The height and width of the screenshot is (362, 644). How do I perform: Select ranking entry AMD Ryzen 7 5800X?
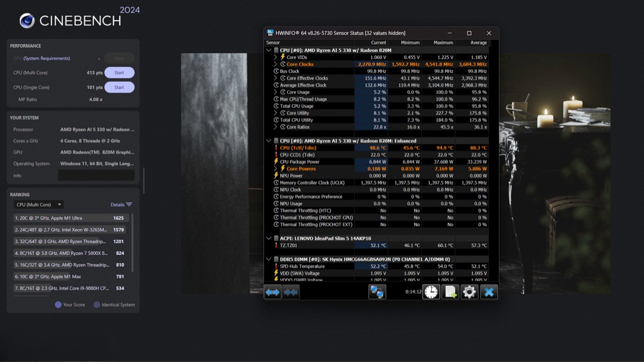69,253
